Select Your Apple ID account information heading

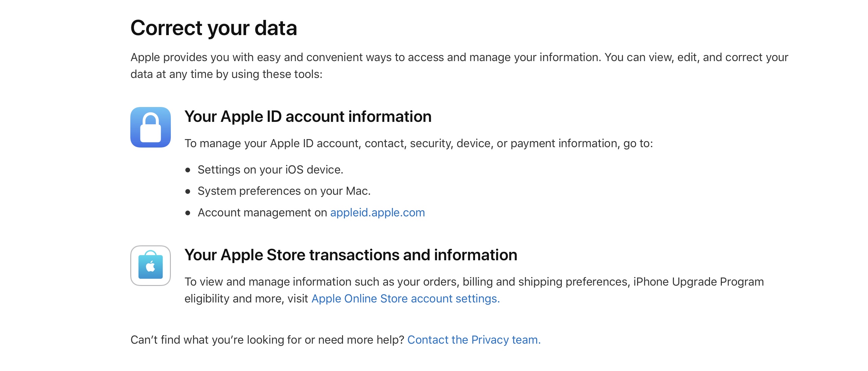click(308, 117)
